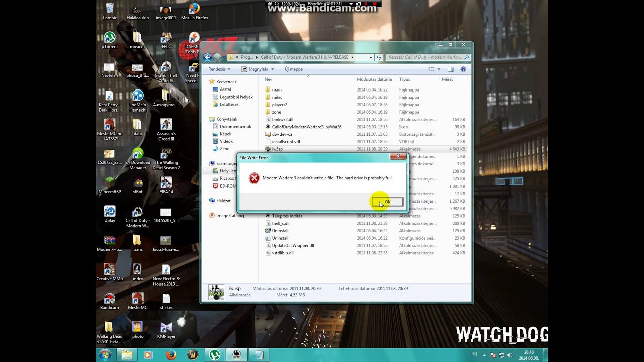The width and height of the screenshot is (644, 362).
Task: Click the HU language indicator in the tray
Action: 474,354
